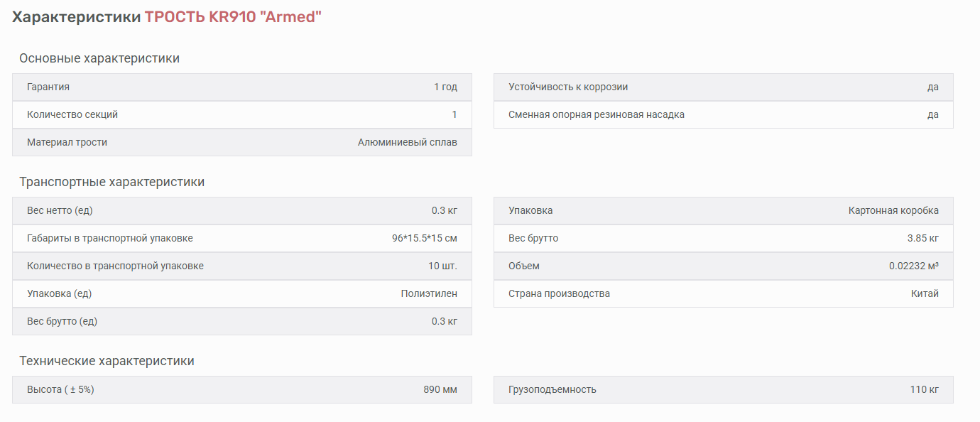
Task: Click the Картонная коробка value
Action: 893,210
